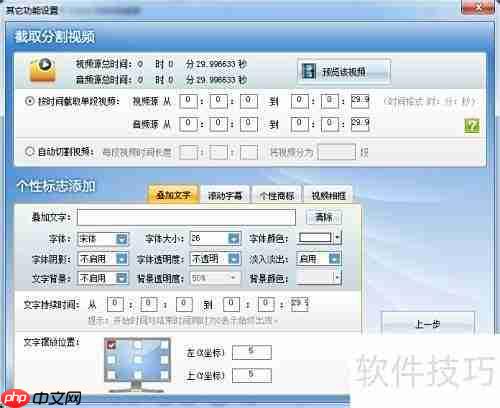Click 音频源 start second field
Viewport: 500px width, 408px height.
[x=249, y=124]
